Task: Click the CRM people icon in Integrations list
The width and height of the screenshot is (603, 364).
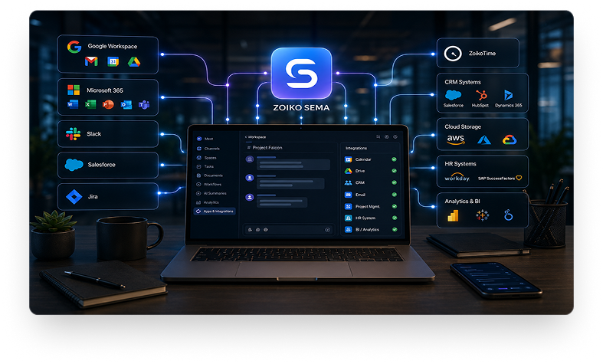Action: click(x=348, y=183)
